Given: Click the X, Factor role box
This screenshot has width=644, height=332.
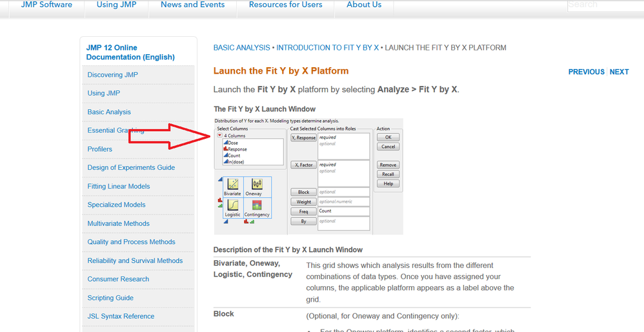Looking at the screenshot, I should [x=344, y=173].
